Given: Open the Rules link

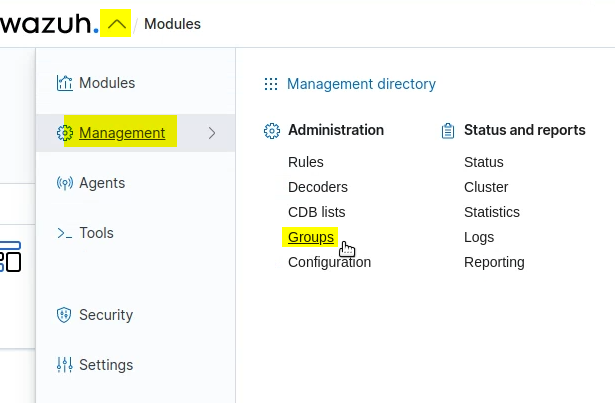Looking at the screenshot, I should (305, 162).
